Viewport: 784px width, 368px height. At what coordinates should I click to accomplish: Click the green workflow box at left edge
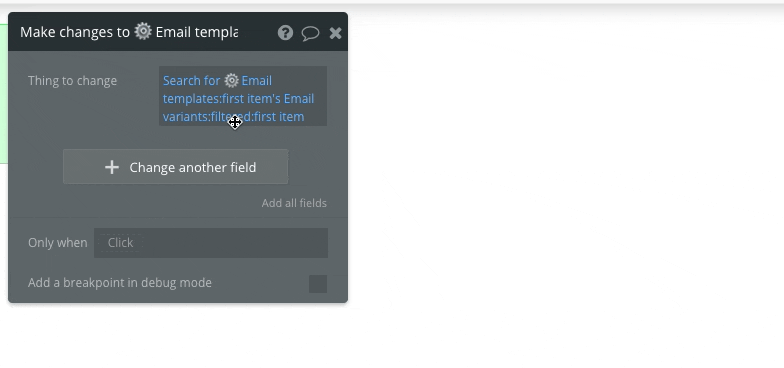[x=4, y=94]
